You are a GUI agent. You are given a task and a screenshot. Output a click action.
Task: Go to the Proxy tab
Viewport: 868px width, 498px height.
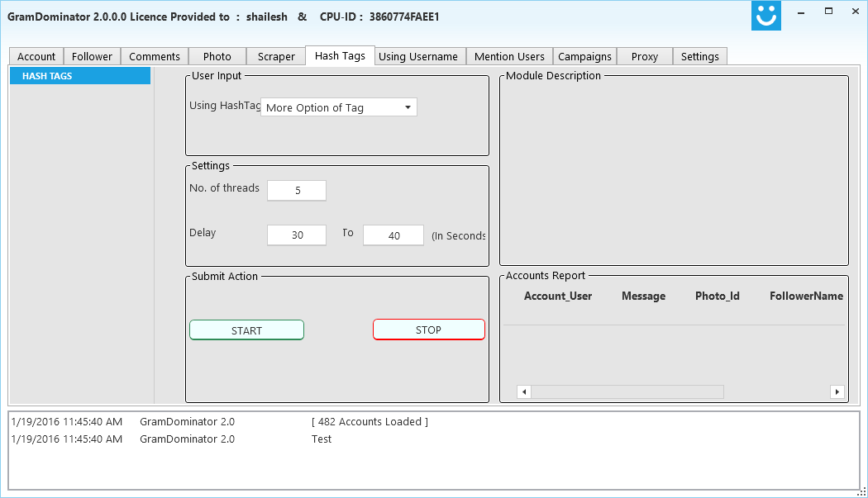point(644,56)
